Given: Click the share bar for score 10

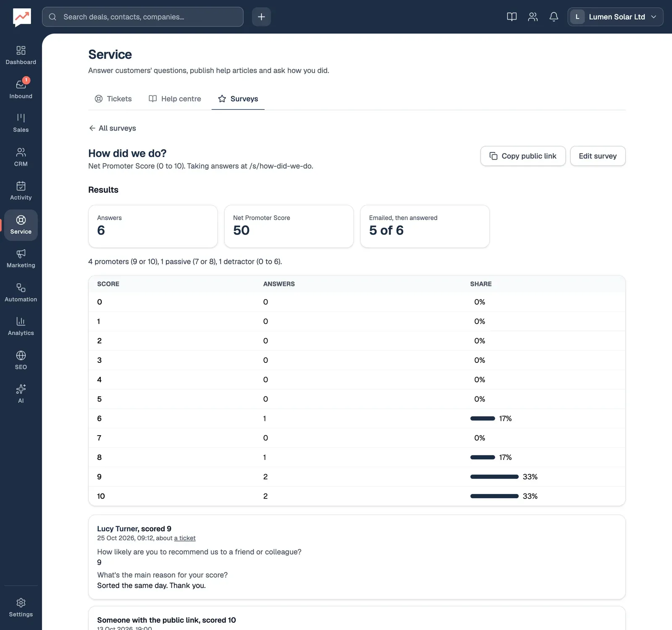Looking at the screenshot, I should pos(494,496).
